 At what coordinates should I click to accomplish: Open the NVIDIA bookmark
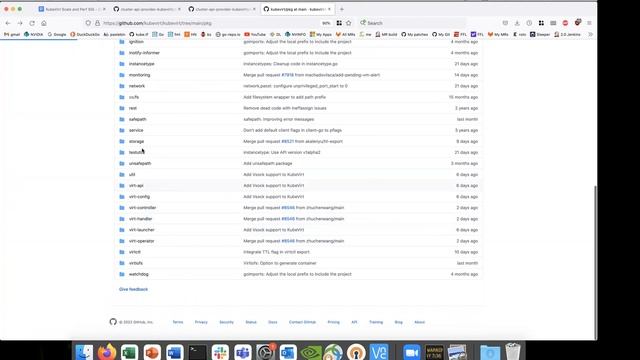(33, 35)
